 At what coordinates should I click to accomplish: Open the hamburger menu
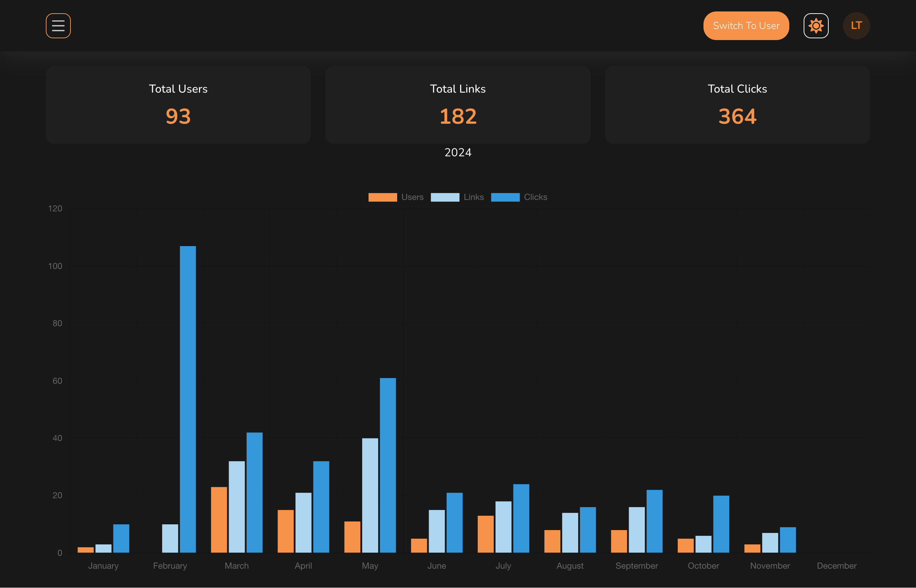[58, 26]
